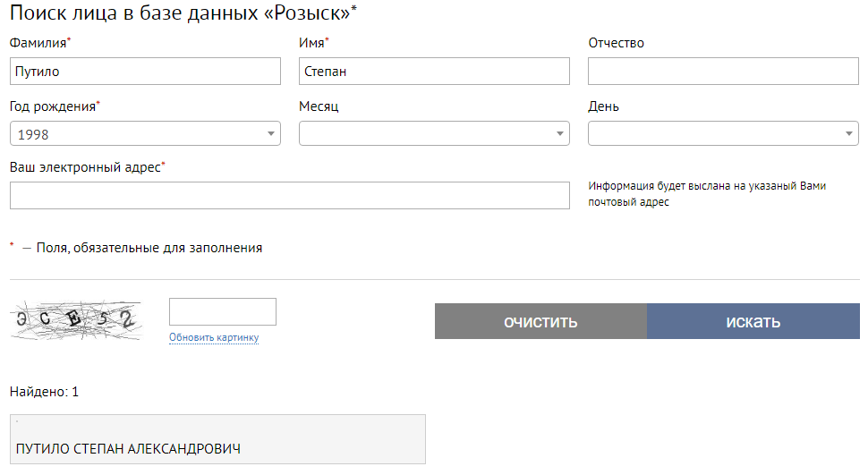
Task: Click the Имя field label
Action: [311, 43]
